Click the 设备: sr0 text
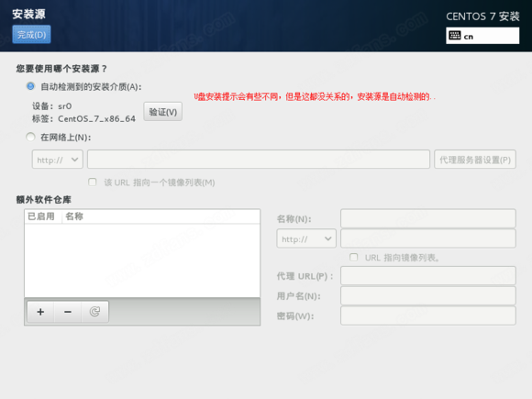This screenshot has height=399, width=532. pos(52,106)
